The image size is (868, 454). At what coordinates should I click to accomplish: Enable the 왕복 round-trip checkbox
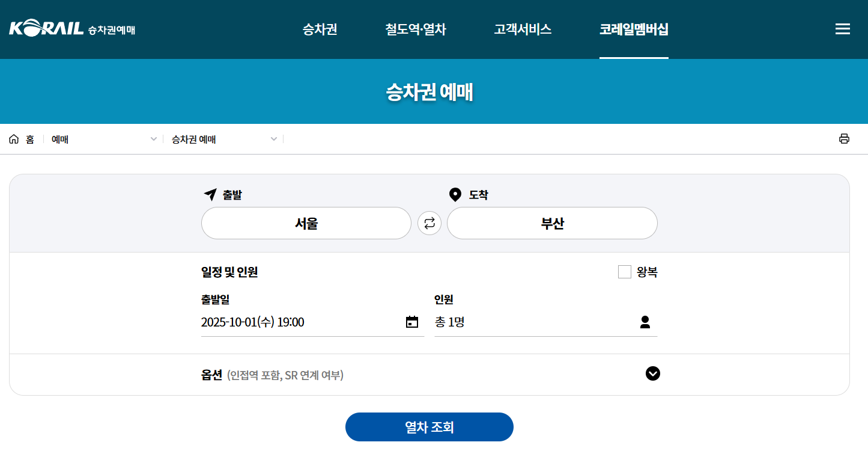click(625, 272)
